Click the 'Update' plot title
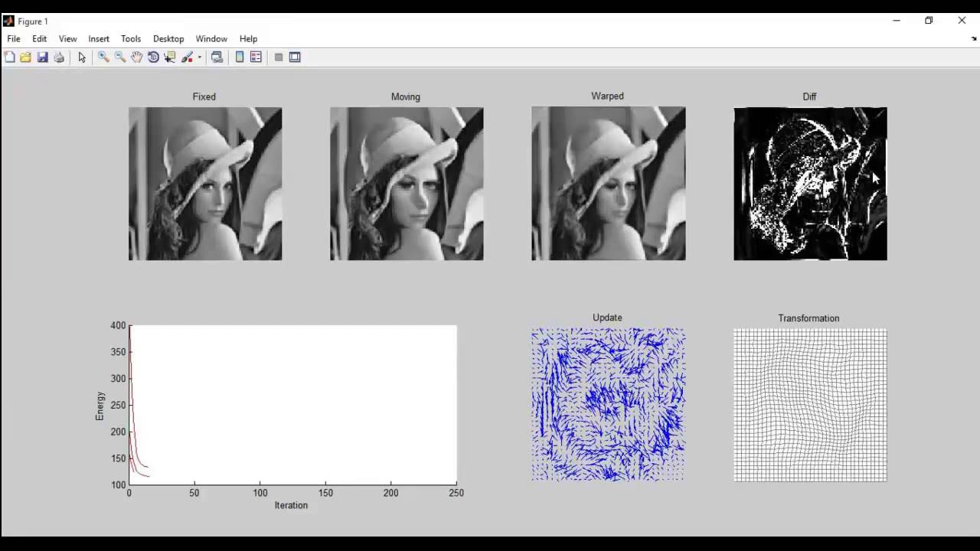The height and width of the screenshot is (551, 980). (607, 318)
